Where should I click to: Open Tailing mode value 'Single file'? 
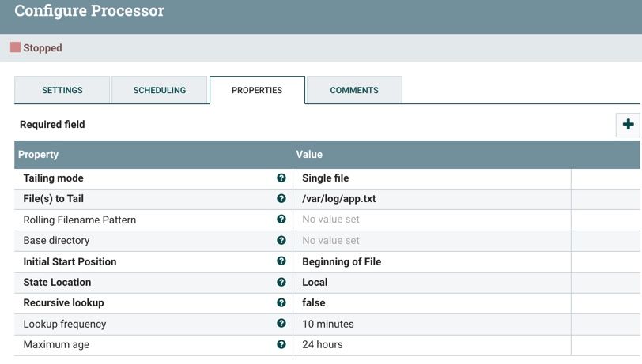(326, 178)
